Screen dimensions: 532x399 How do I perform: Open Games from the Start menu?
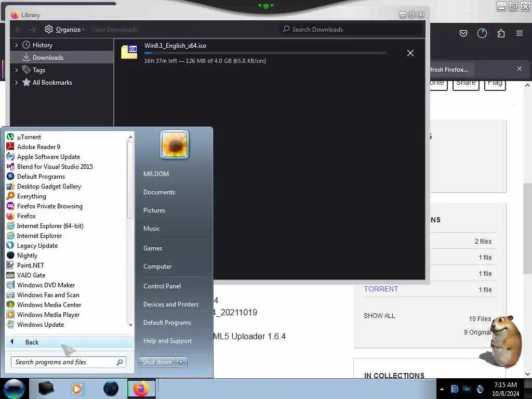[x=152, y=248]
